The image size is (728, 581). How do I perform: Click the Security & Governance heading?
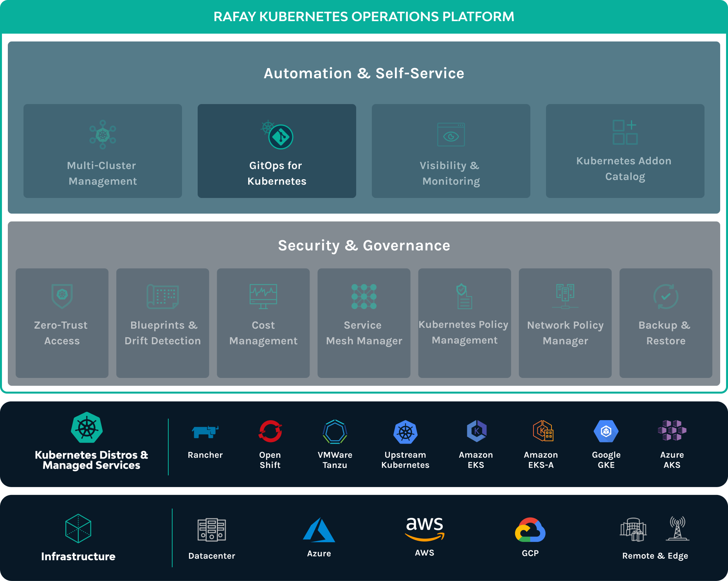point(364,246)
